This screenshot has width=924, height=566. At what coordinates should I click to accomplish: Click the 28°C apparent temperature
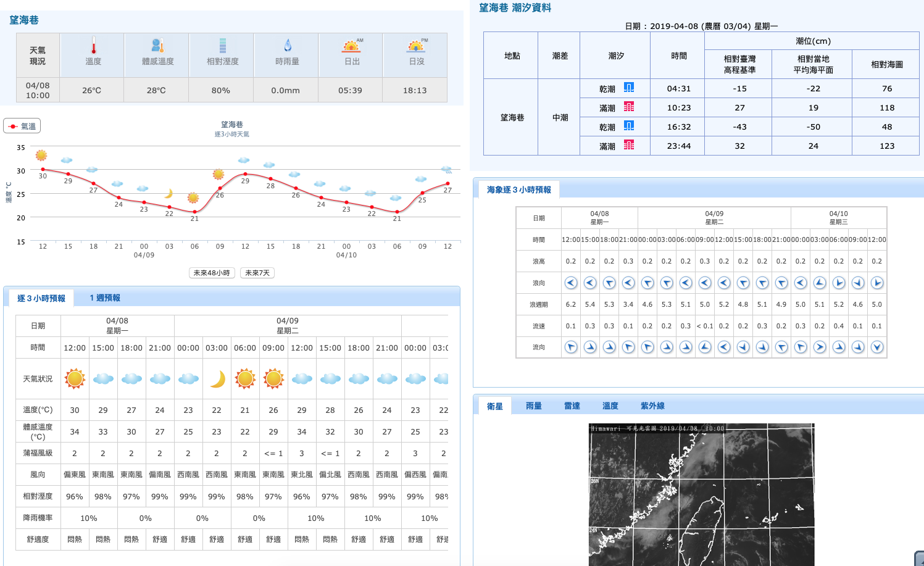[156, 90]
